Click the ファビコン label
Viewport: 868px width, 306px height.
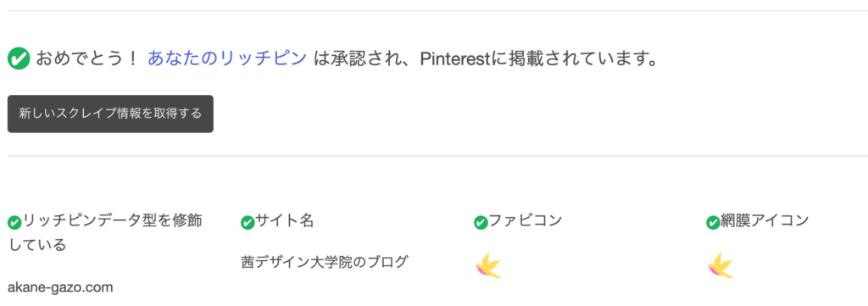[x=526, y=220]
